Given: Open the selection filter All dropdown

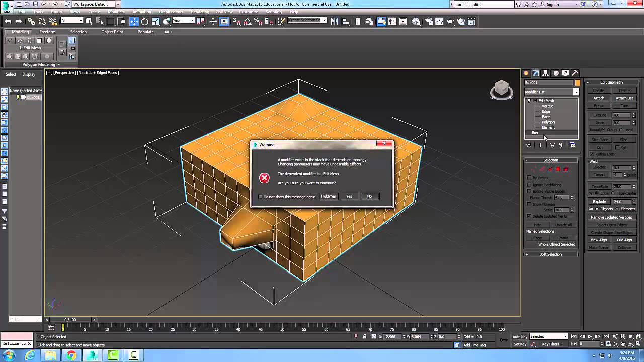Looking at the screenshot, I should click(72, 21).
